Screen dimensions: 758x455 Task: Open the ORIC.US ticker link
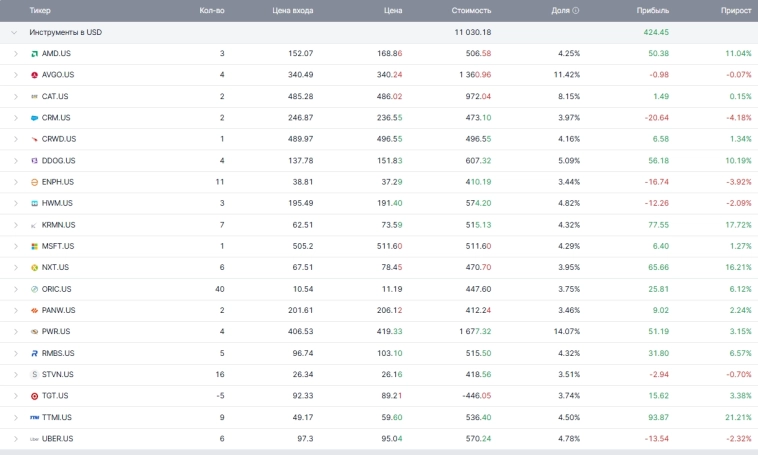click(57, 289)
